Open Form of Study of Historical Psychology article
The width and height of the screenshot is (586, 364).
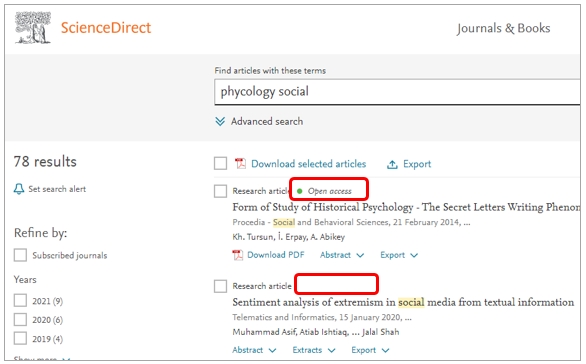406,207
